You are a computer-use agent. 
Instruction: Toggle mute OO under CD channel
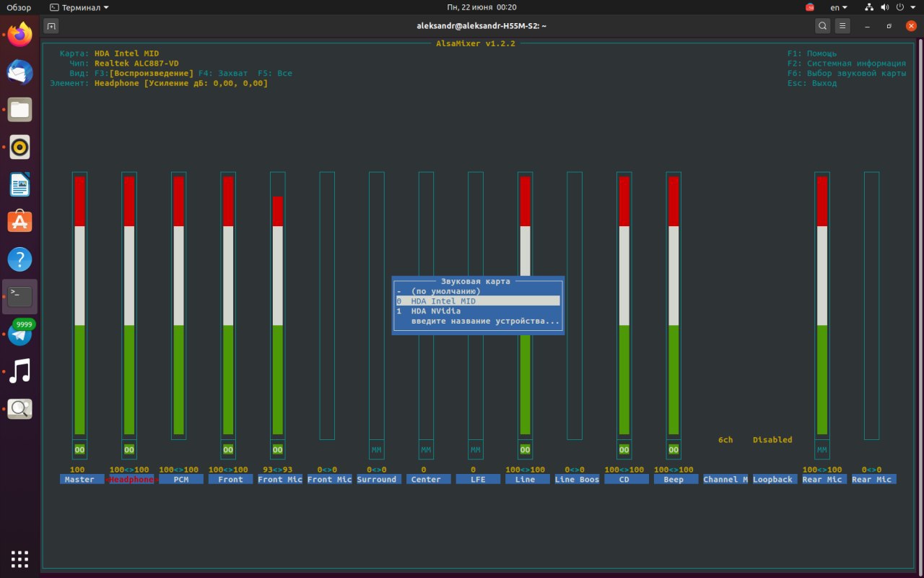pos(624,449)
